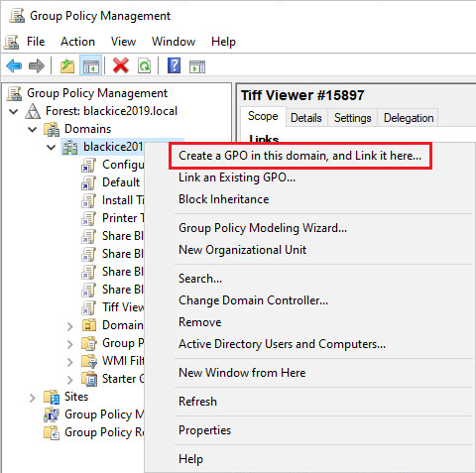Switch to the Settings tab
Image resolution: width=476 pixels, height=473 pixels.
352,118
